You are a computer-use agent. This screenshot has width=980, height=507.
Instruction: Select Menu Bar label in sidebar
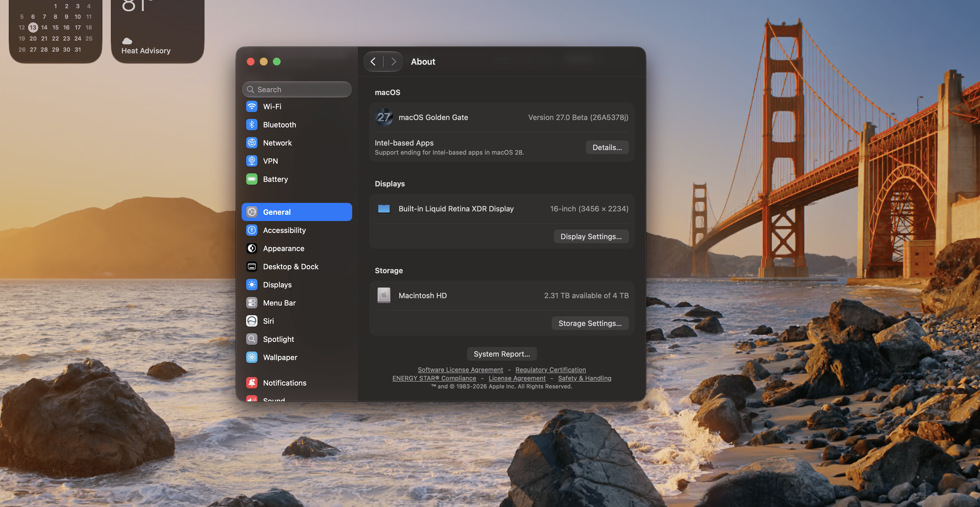click(x=279, y=303)
